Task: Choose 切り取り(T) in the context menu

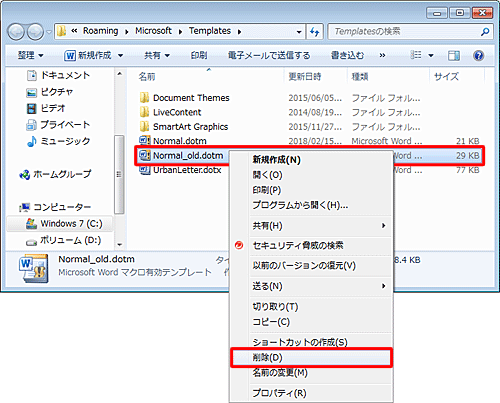Action: pos(310,306)
